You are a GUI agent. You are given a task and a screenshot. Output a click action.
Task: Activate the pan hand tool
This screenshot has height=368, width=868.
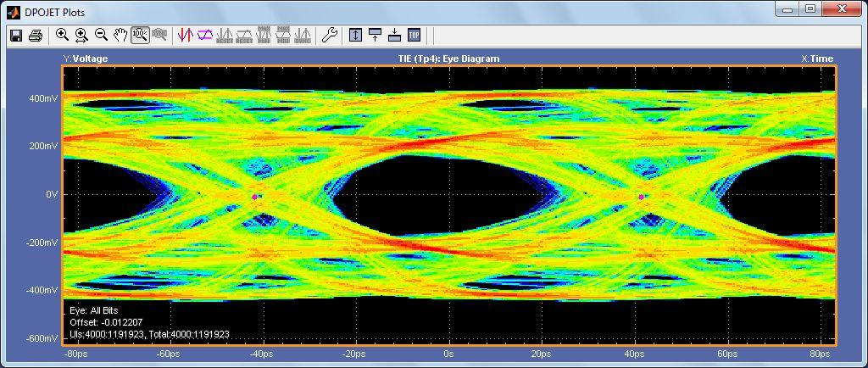pos(120,35)
